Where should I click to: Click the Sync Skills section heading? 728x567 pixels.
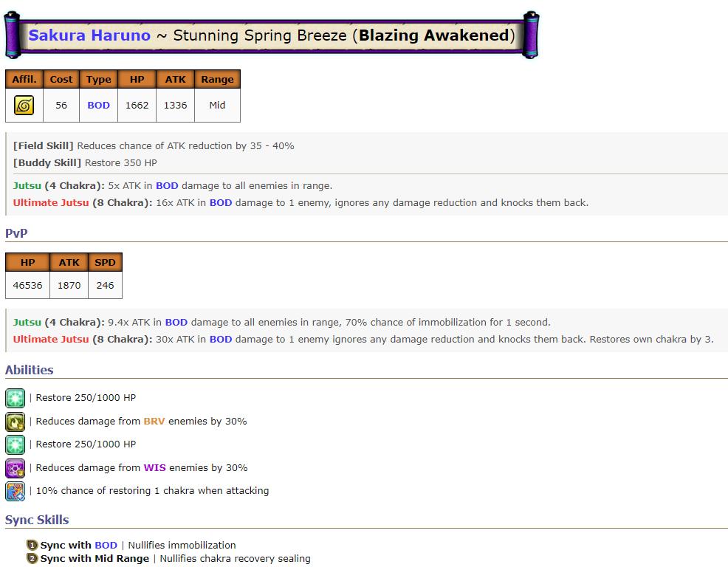[37, 520]
